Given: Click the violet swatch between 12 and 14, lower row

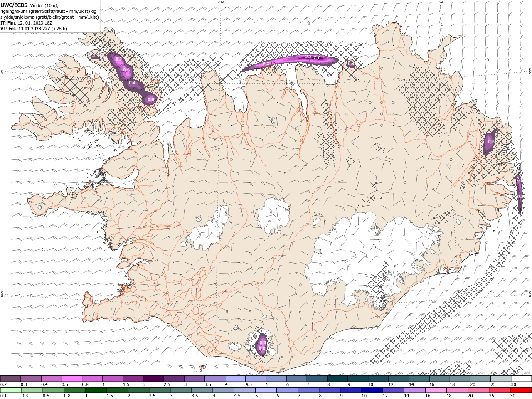Looking at the screenshot, I should tap(393, 390).
